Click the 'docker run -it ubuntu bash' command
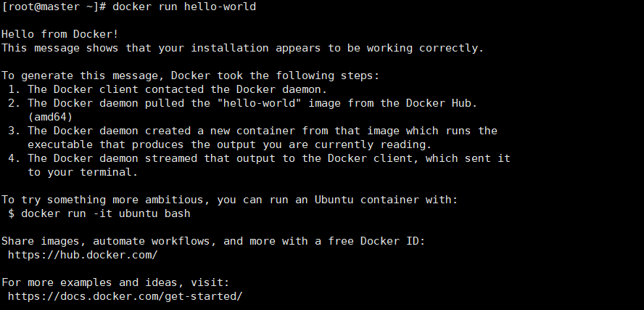This screenshot has height=310, width=644. pos(106,213)
